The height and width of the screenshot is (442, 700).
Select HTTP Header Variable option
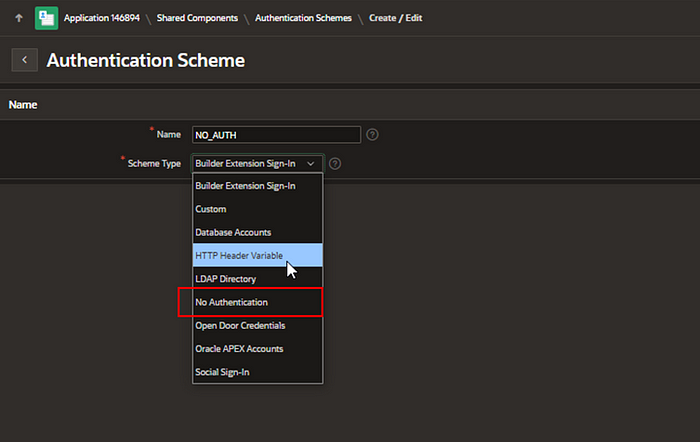pos(258,255)
